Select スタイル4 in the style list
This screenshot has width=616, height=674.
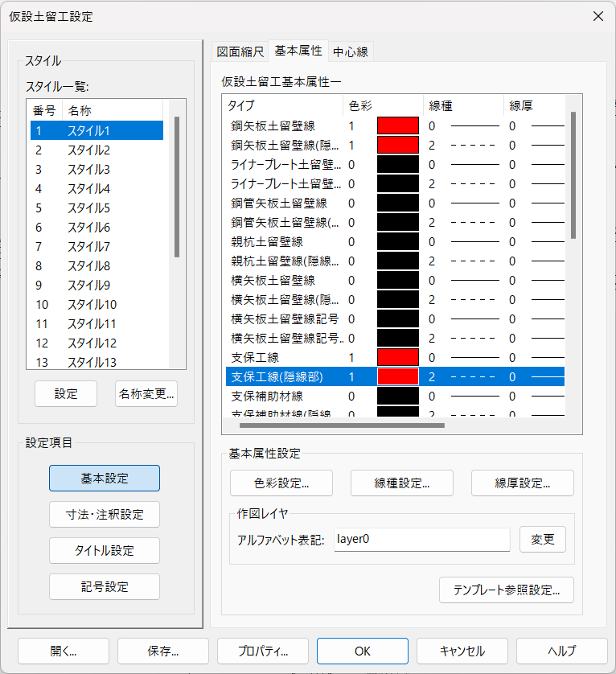(x=97, y=188)
